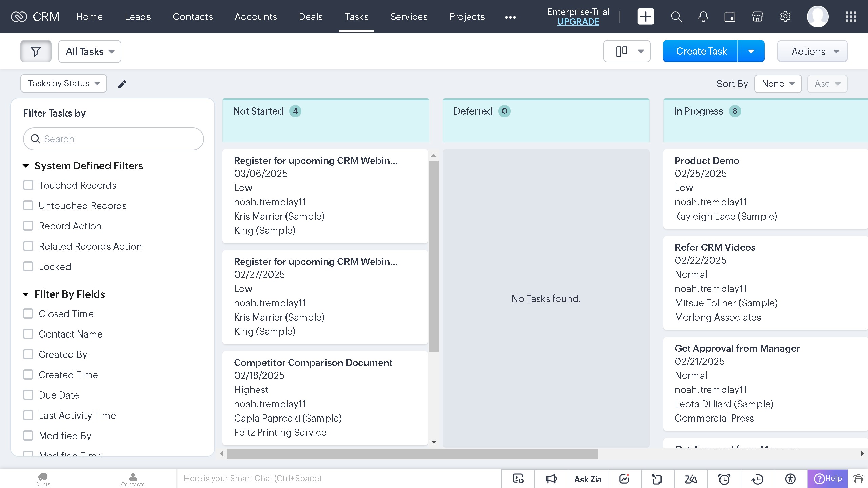This screenshot has width=868, height=488.
Task: Check the Touched Records filter
Action: pos(28,185)
